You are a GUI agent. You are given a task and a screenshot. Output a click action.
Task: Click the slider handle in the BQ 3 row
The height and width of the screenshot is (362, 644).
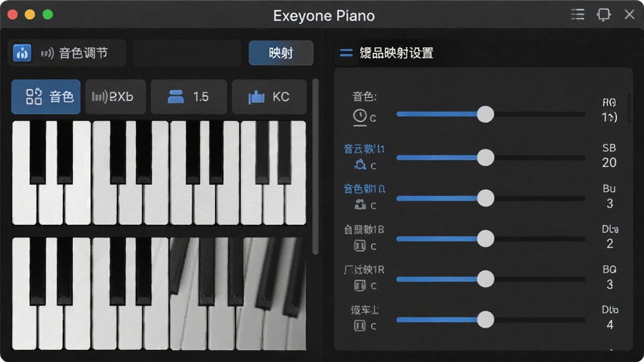(486, 279)
